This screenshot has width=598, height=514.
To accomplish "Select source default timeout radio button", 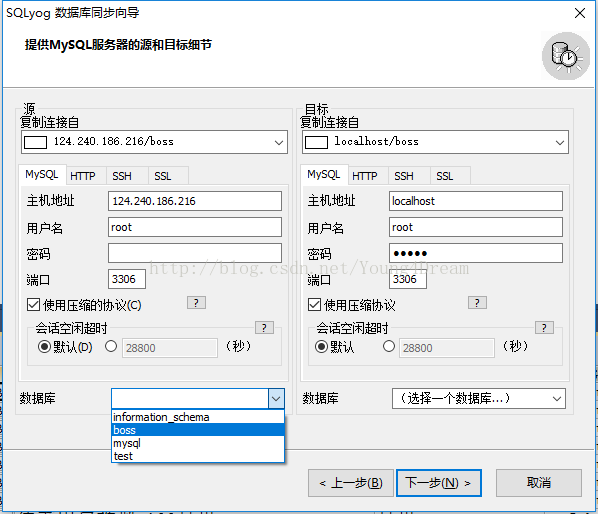I will [x=44, y=347].
